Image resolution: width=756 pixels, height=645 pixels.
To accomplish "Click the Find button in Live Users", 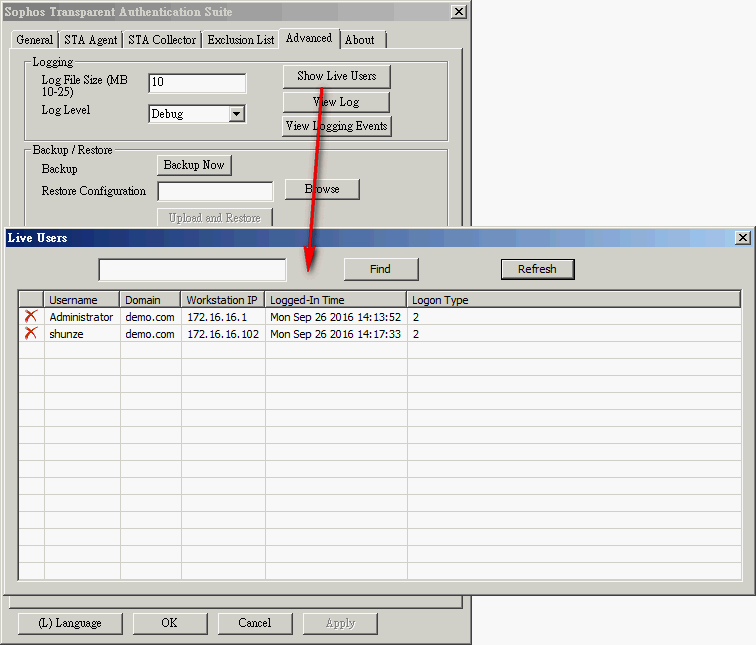I will [381, 269].
